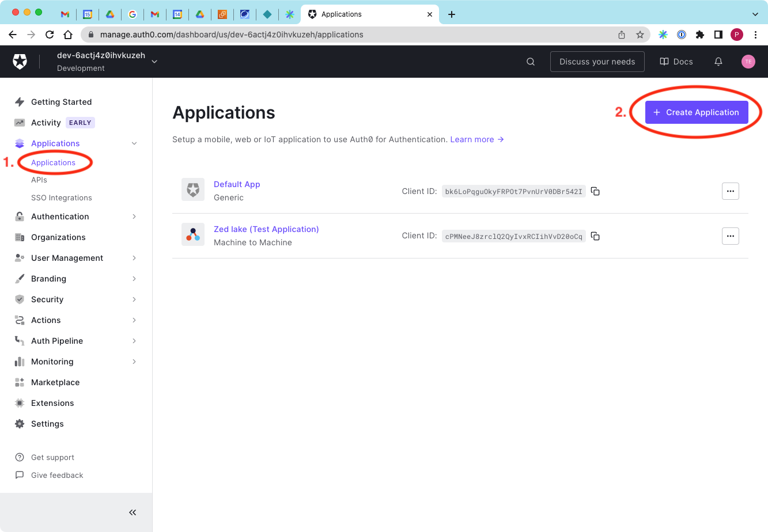
Task: Open the Default App application
Action: click(x=237, y=184)
